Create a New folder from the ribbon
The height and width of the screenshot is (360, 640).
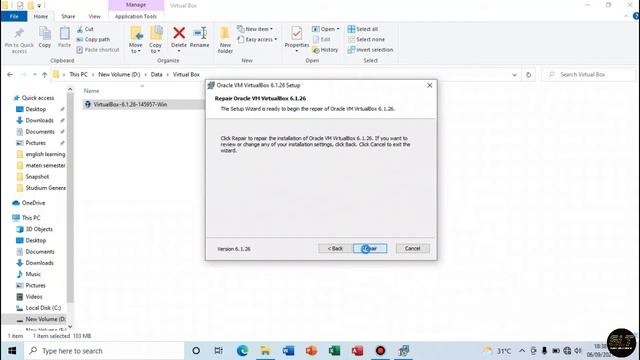225,40
